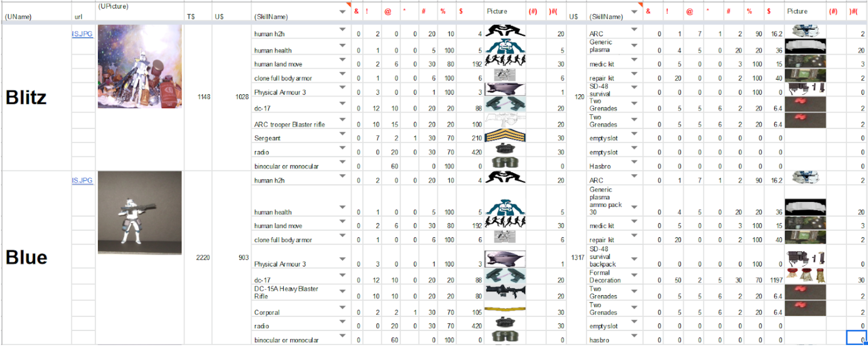Click Blitz's medic kit picture
The image size is (868, 346).
pos(805,61)
